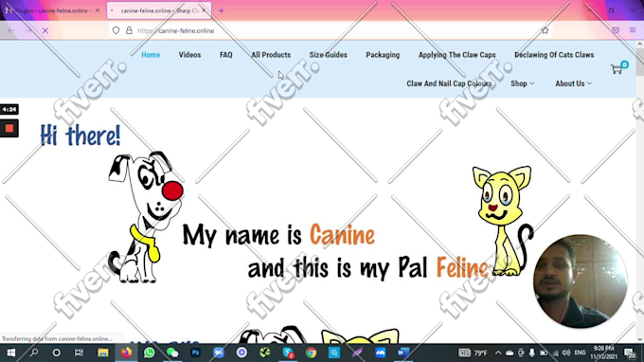Viewport: 644px width, 362px height.
Task: Open the Declawing Of Cats Claws page
Action: point(554,55)
